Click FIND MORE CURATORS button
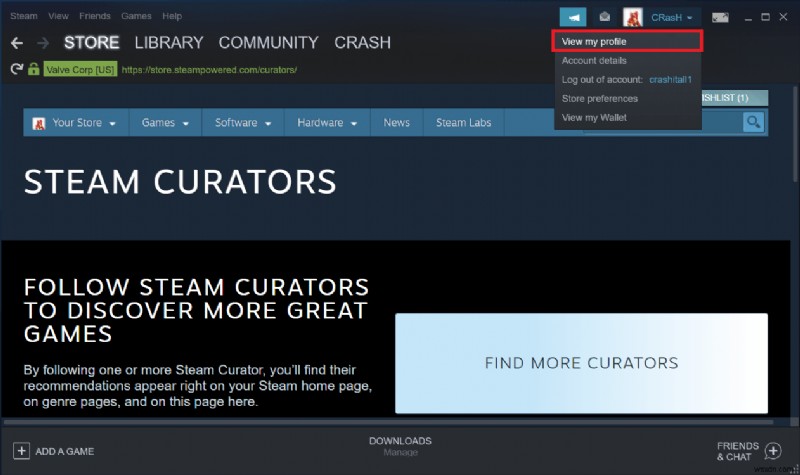The width and height of the screenshot is (800, 475). click(581, 363)
